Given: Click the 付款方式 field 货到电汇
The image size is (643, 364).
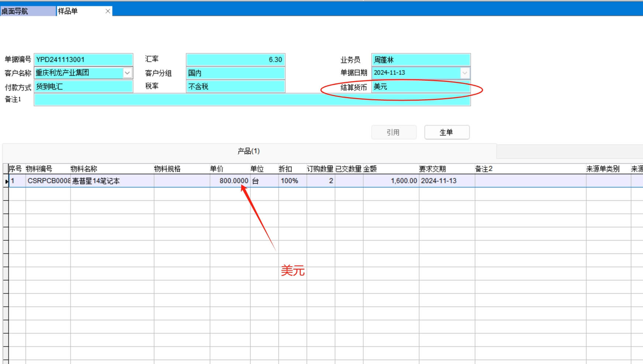Looking at the screenshot, I should pos(83,87).
